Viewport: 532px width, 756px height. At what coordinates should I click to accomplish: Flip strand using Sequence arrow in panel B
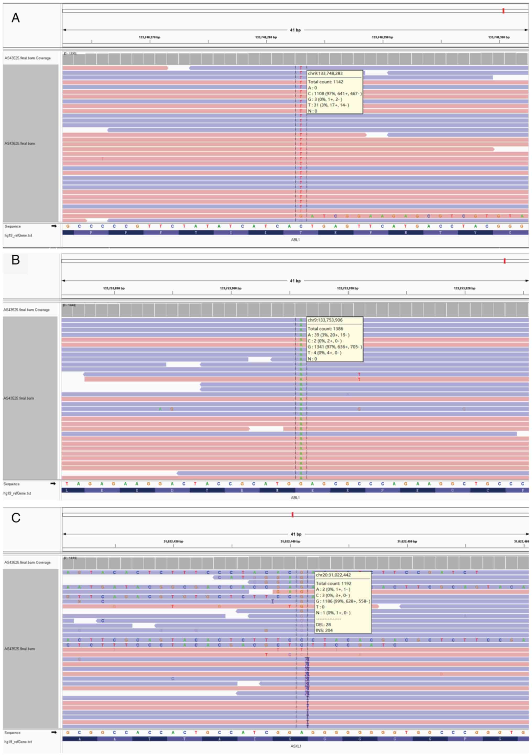click(x=53, y=484)
